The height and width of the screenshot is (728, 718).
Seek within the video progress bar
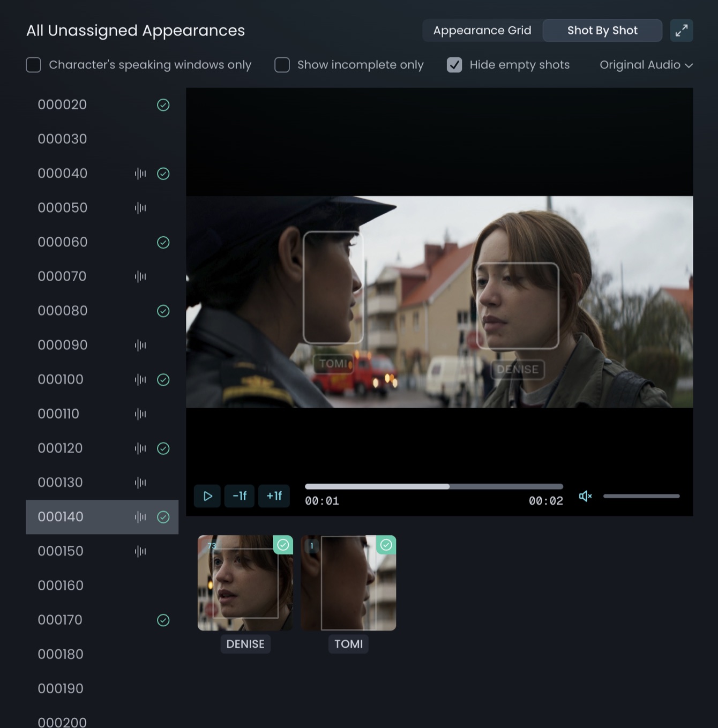434,486
